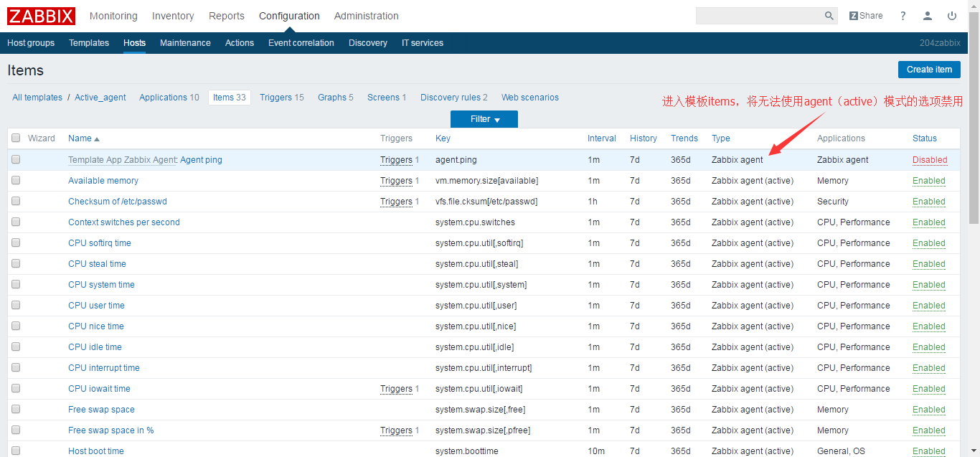Image resolution: width=980 pixels, height=457 pixels.
Task: Switch to Screens 1 tab
Action: 387,98
